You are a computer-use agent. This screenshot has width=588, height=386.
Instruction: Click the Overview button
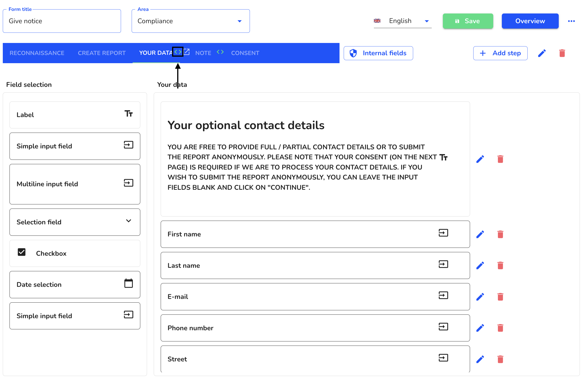point(530,21)
